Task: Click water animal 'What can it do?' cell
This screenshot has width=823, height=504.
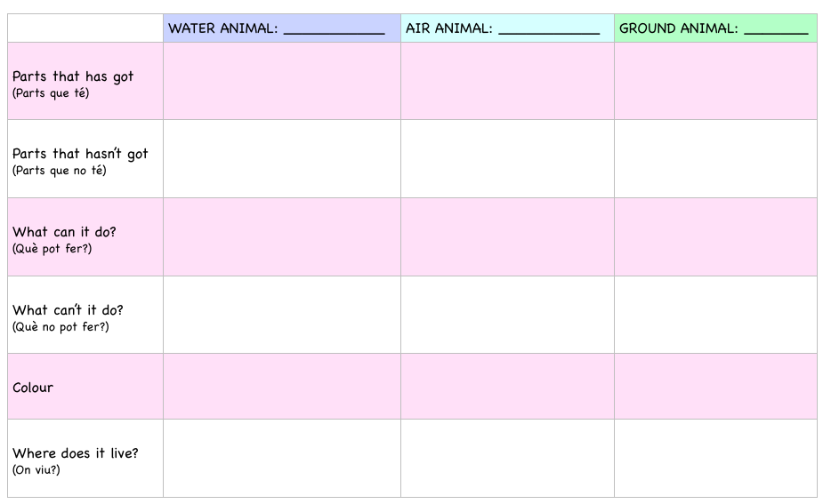Action: pyautogui.click(x=282, y=236)
